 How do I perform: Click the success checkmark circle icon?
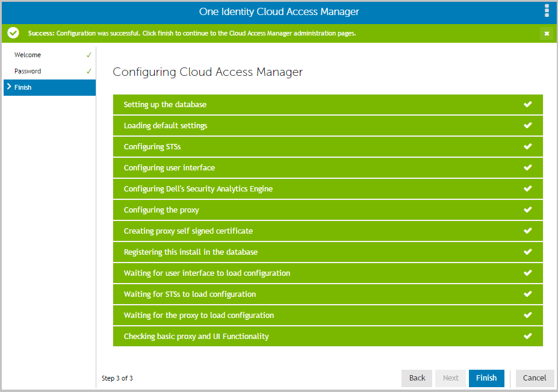click(13, 33)
